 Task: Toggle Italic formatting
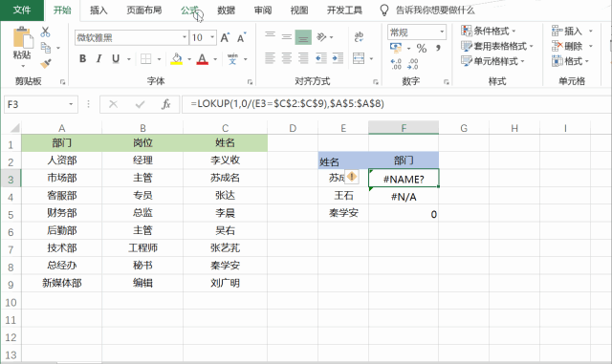coord(98,59)
